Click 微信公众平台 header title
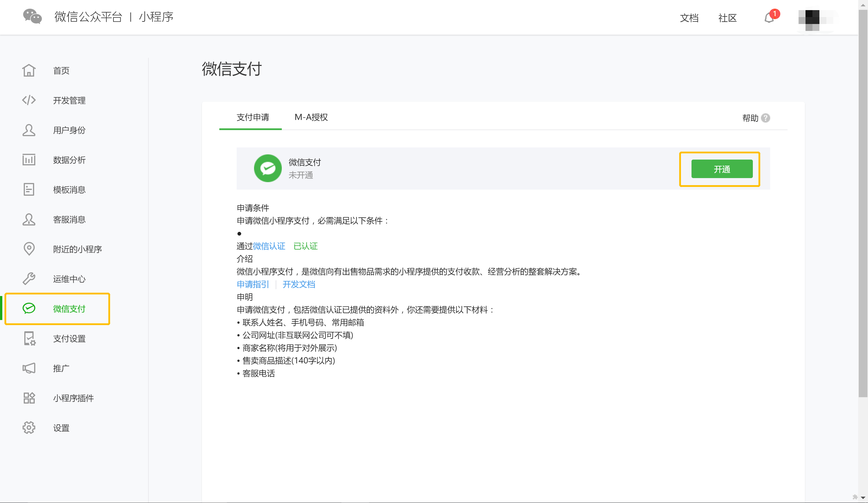This screenshot has height=503, width=868. (x=89, y=16)
